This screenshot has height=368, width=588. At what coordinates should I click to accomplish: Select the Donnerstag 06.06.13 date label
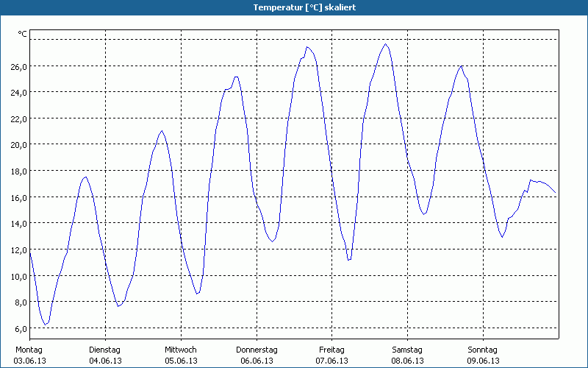pyautogui.click(x=257, y=355)
